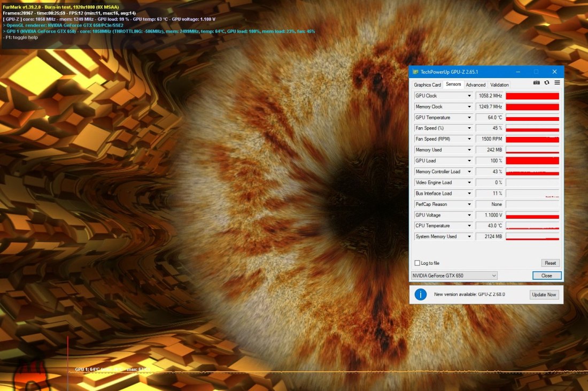Click the GPU-Z screenshot camera icon
Image resolution: width=588 pixels, height=391 pixels.
click(x=537, y=83)
